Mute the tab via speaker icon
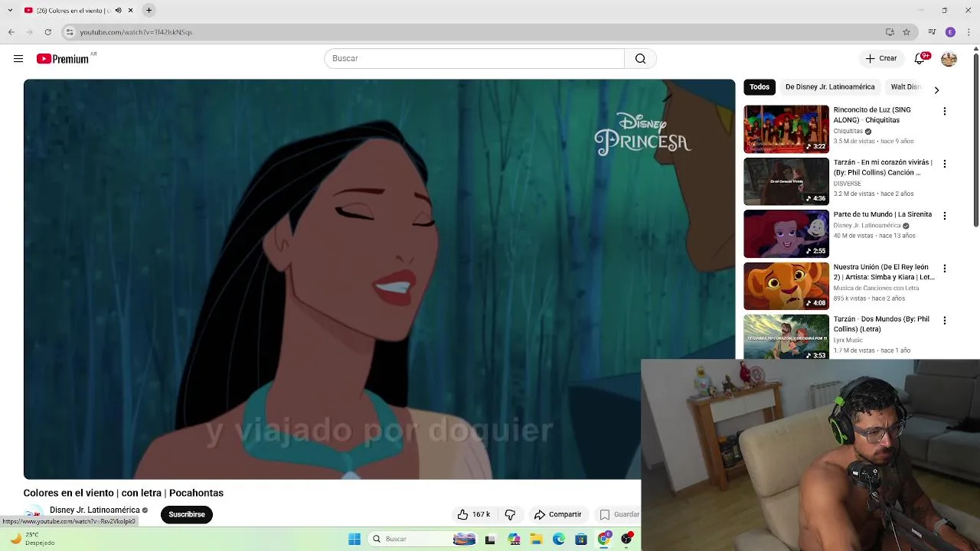 (118, 11)
